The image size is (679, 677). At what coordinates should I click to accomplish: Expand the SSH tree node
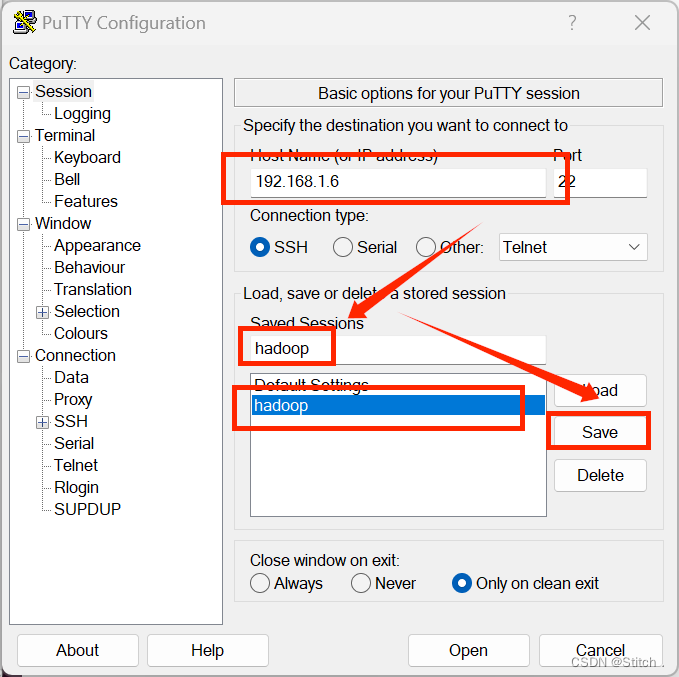click(42, 422)
